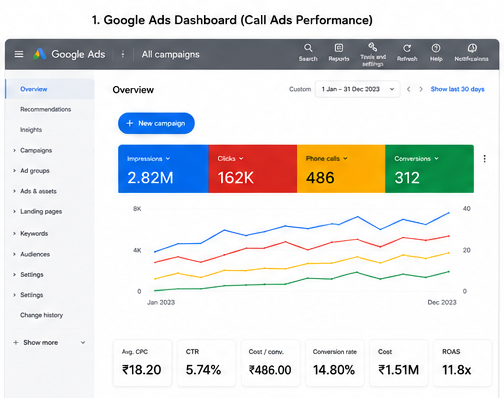Click the Refresh icon
504x398 pixels.
point(407,53)
